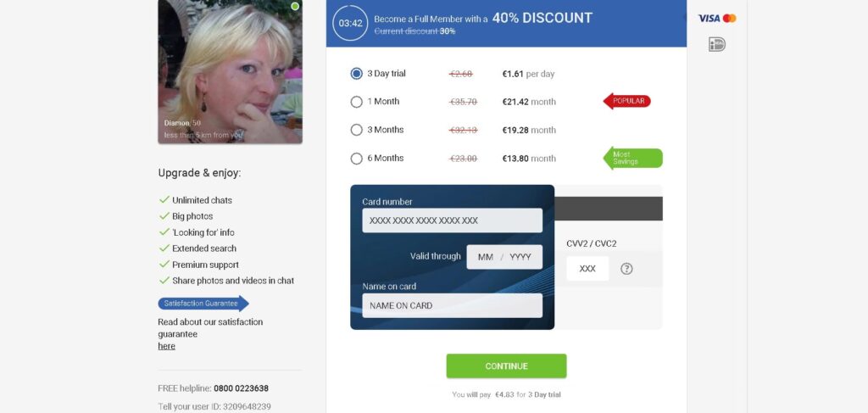Open the satisfaction guarantee 'here' link
Image resolution: width=868 pixels, height=413 pixels.
(167, 346)
